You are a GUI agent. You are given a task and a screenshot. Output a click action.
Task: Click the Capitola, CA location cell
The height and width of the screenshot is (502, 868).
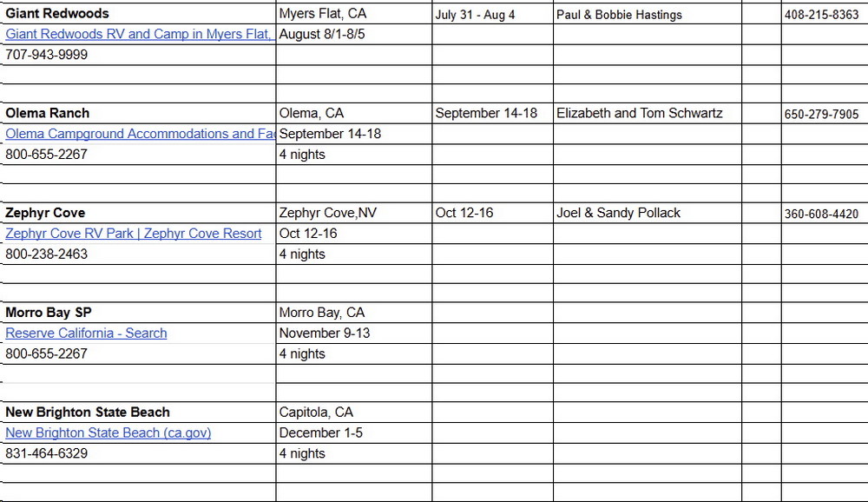(316, 413)
